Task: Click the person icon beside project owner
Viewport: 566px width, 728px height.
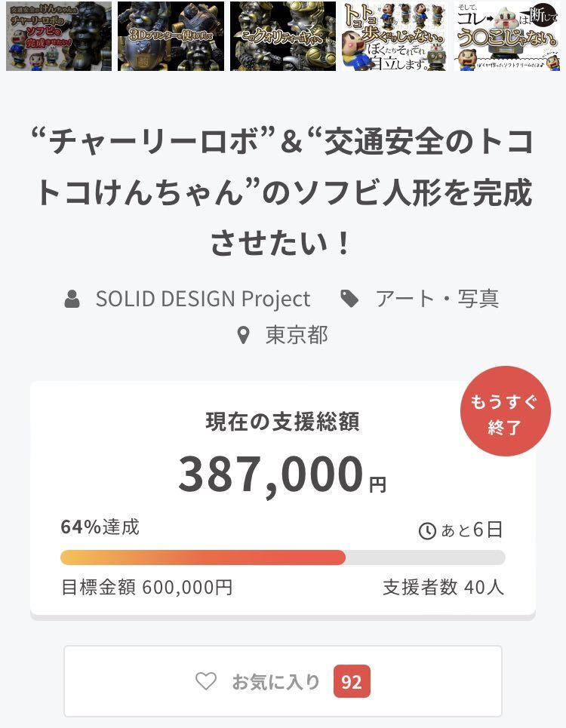Action: (x=72, y=299)
